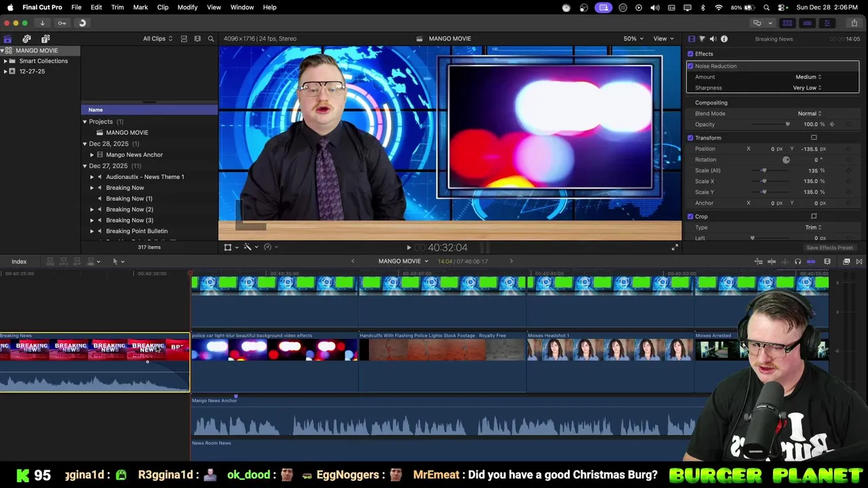Screen dimensions: 868x488
Task: Open the Effects browser icon
Action: tap(846, 262)
